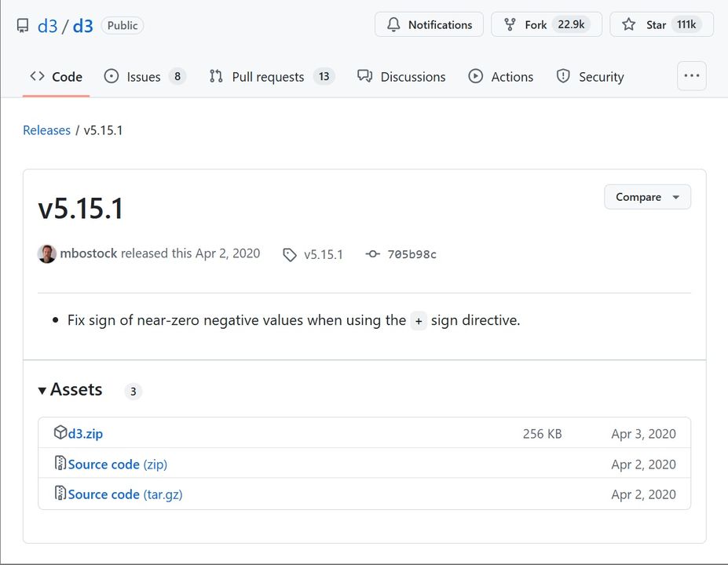Click the commit icon beside 705b98c
Viewport: 728px width, 565px height.
(x=373, y=254)
